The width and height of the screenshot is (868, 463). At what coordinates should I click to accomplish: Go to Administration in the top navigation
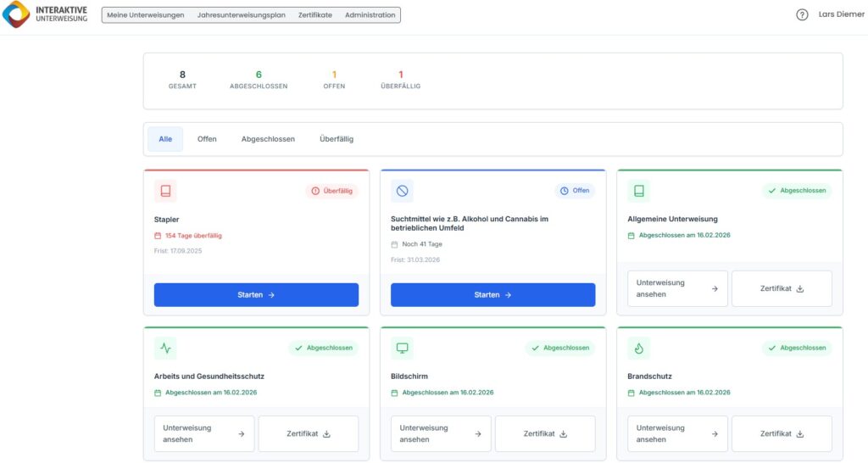(x=370, y=15)
